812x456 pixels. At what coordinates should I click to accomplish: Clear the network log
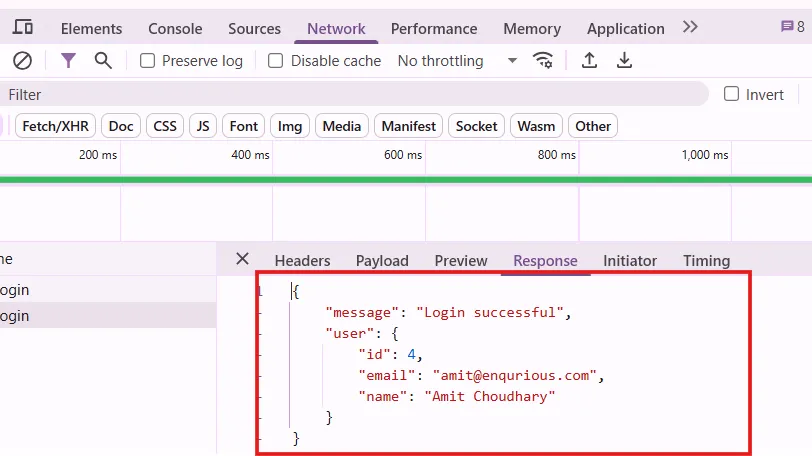point(22,61)
